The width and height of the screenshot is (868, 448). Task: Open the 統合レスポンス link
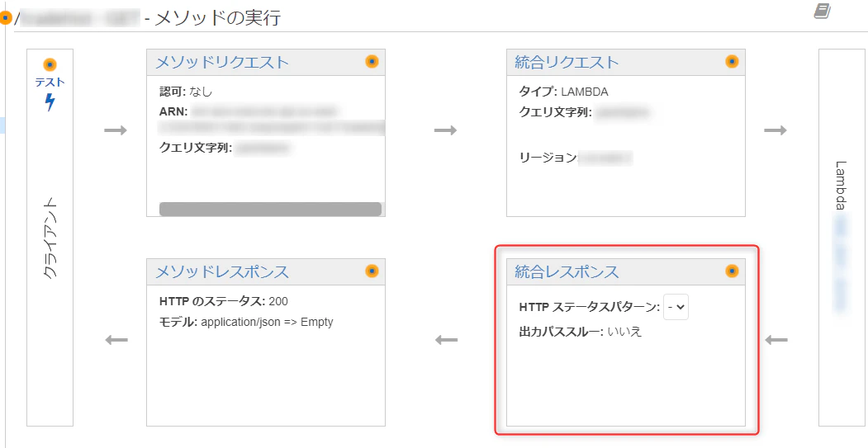(567, 271)
